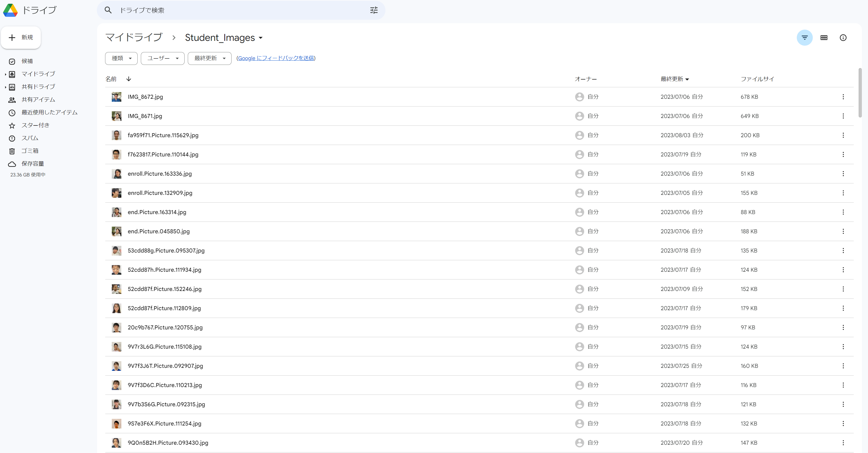Click the 保存容量 storage cloud icon
Viewport: 868px width, 453px height.
click(x=12, y=164)
